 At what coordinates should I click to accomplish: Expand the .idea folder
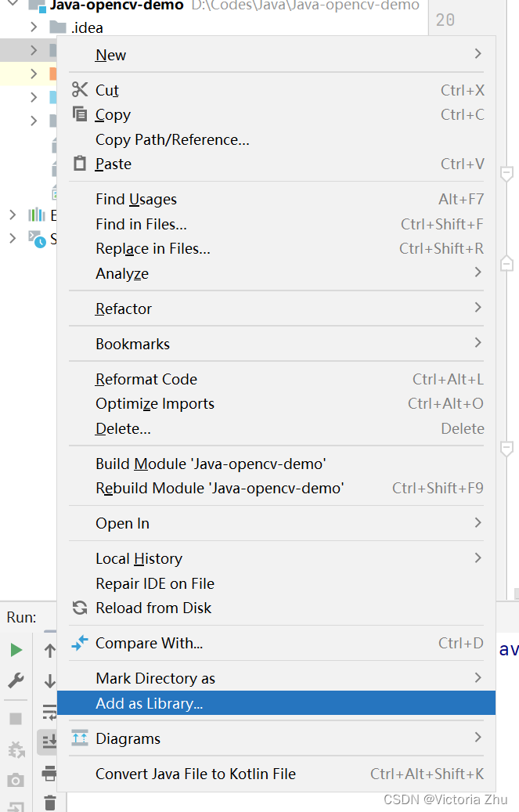tap(34, 27)
